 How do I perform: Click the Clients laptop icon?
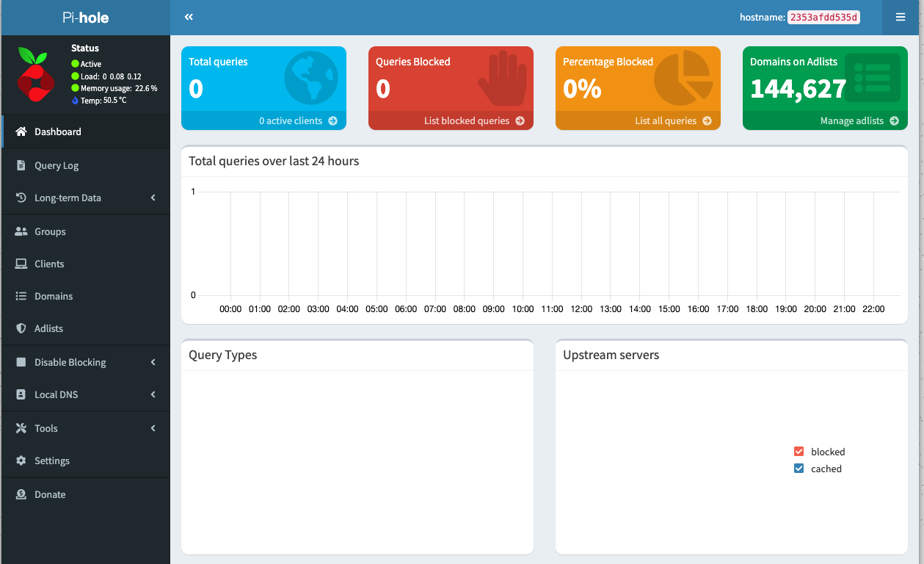pos(21,264)
